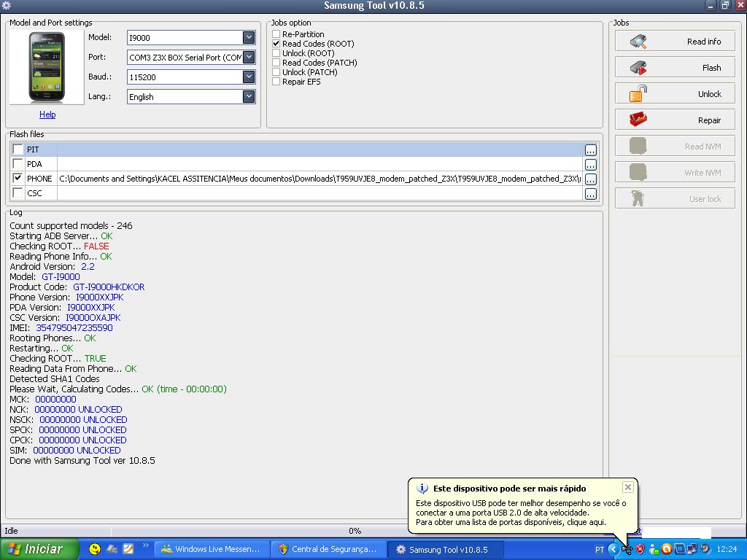This screenshot has height=560, width=747.
Task: Enable the Unlock (PATCH) checkbox
Action: [276, 72]
